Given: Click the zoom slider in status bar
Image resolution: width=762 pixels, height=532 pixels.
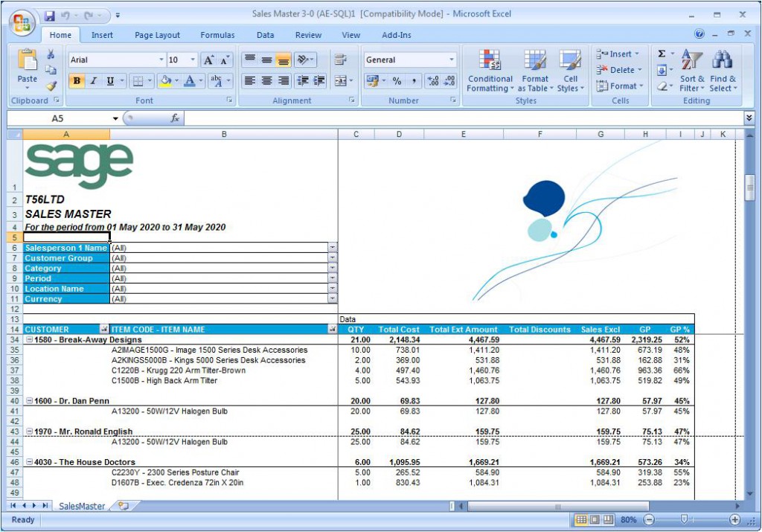Looking at the screenshot, I should 684,519.
